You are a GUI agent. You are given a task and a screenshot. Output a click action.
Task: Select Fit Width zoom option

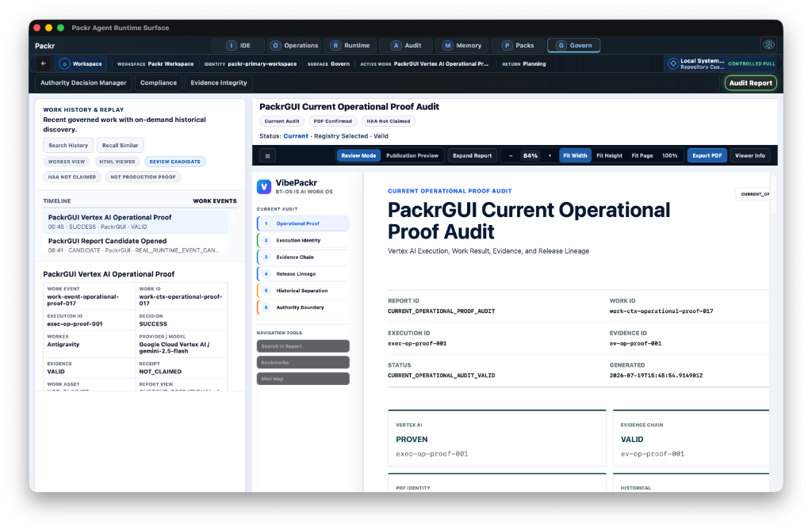click(575, 156)
